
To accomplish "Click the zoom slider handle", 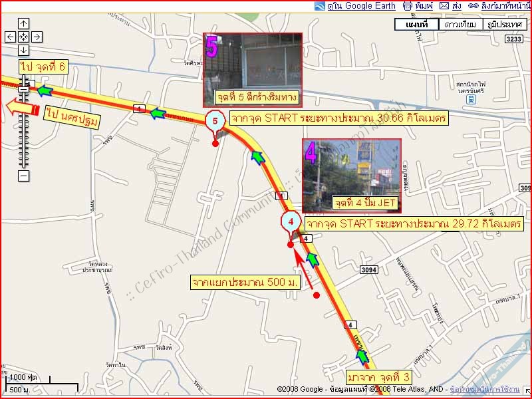I will (23, 89).
